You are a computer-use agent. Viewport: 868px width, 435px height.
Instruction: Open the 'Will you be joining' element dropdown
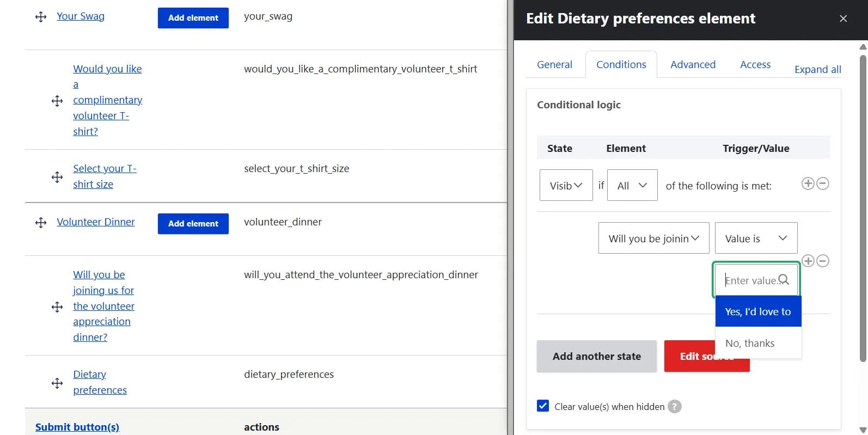pyautogui.click(x=653, y=238)
